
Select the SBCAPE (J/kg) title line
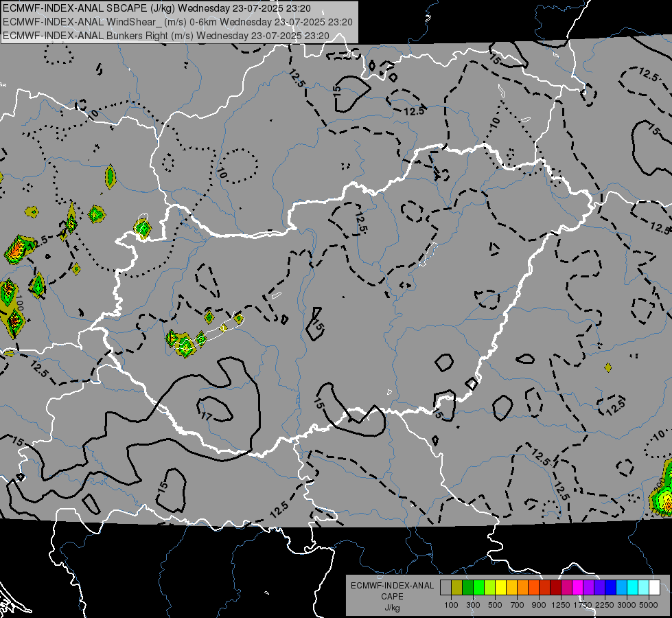[157, 8]
